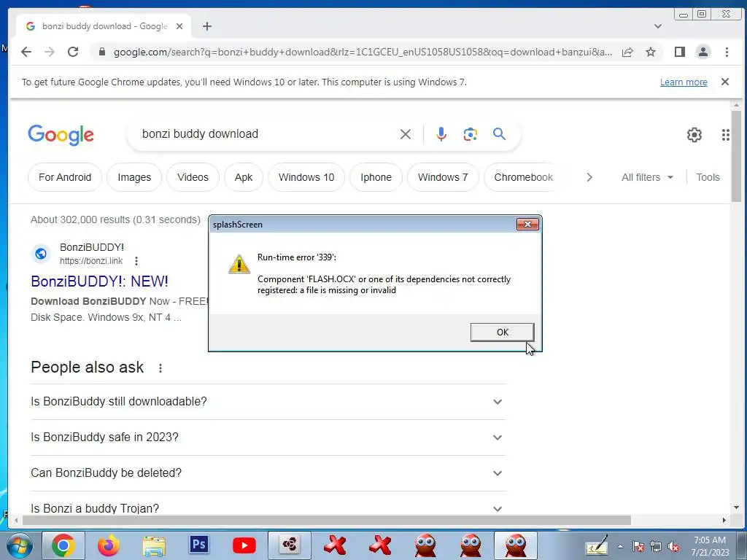This screenshot has height=560, width=747.
Task: Open a new Chrome tab
Action: [x=206, y=26]
